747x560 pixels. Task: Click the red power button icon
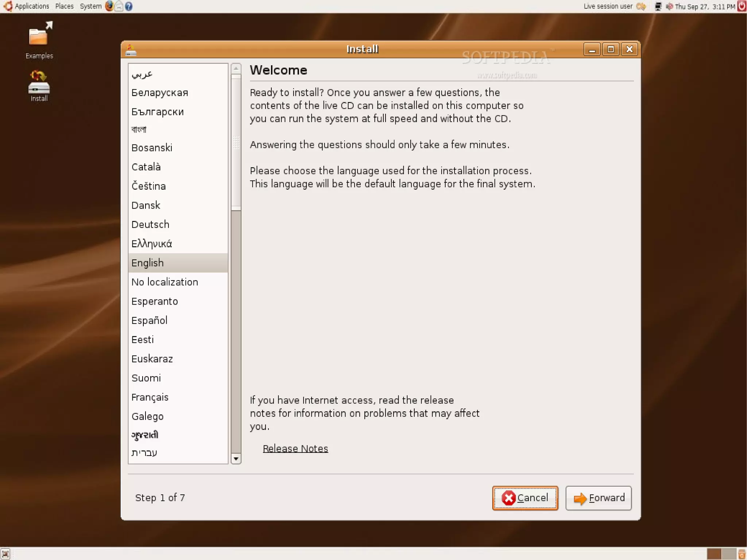click(x=742, y=6)
